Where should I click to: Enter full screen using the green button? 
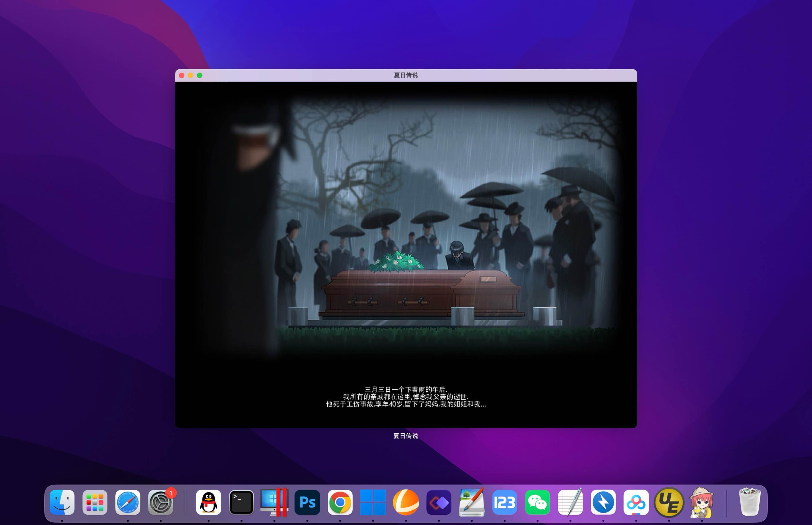(200, 75)
